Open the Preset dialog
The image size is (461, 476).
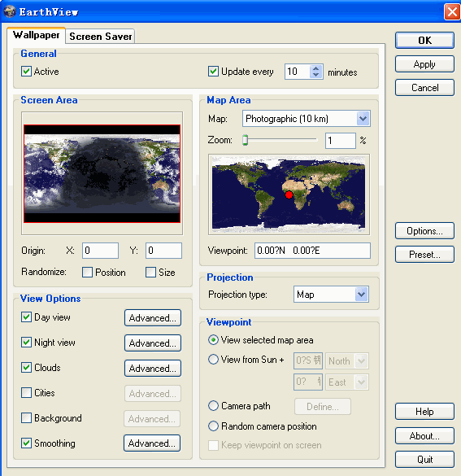424,255
